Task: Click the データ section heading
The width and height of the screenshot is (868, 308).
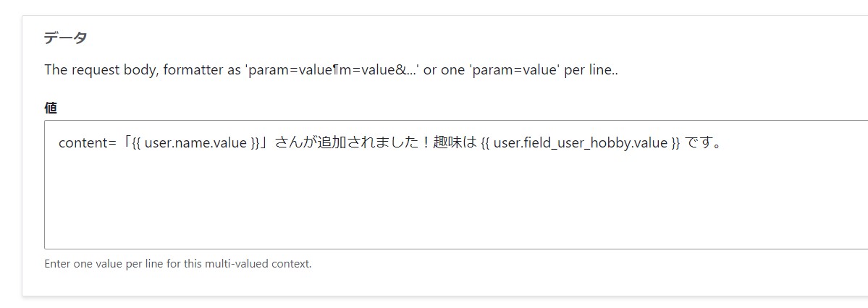Action: (65, 38)
